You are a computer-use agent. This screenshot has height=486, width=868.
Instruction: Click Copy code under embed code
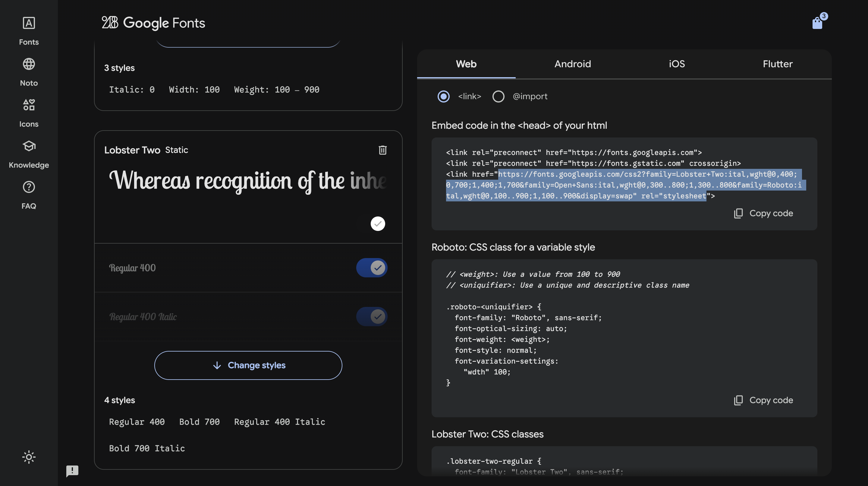point(763,213)
